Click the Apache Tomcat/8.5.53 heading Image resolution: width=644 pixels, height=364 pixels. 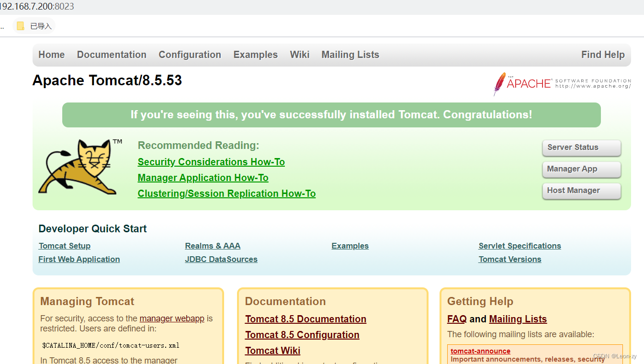pos(107,80)
